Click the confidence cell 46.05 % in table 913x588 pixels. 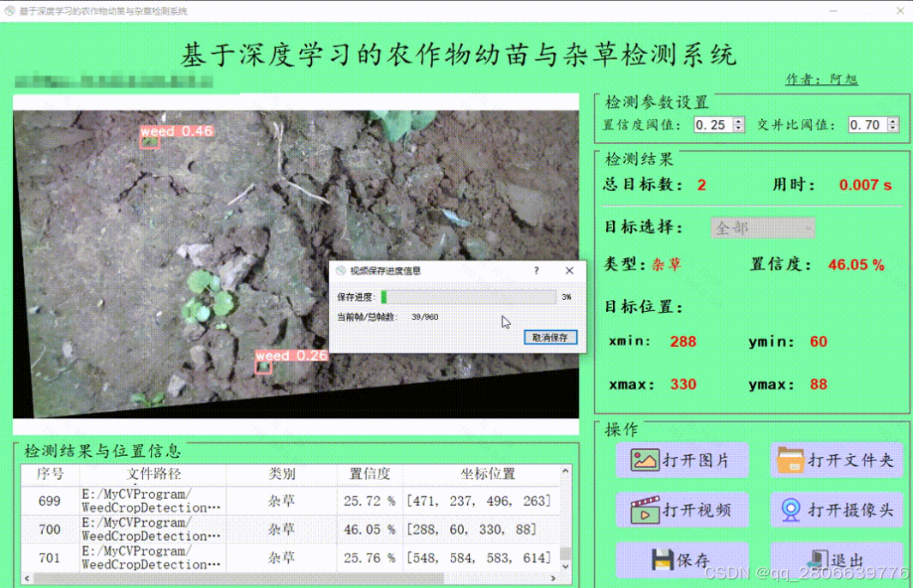[x=369, y=529]
